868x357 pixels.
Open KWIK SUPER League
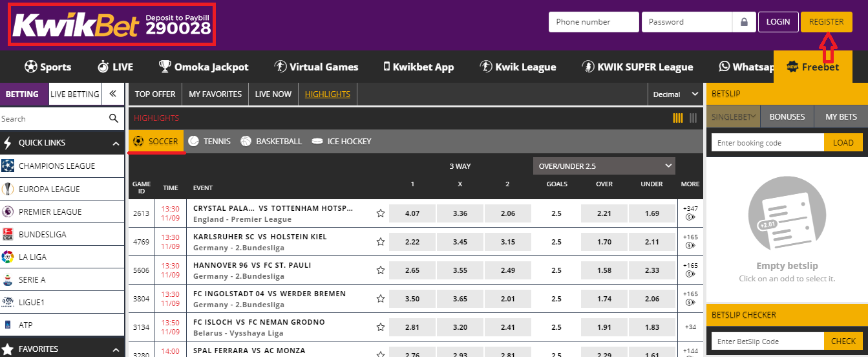[637, 67]
